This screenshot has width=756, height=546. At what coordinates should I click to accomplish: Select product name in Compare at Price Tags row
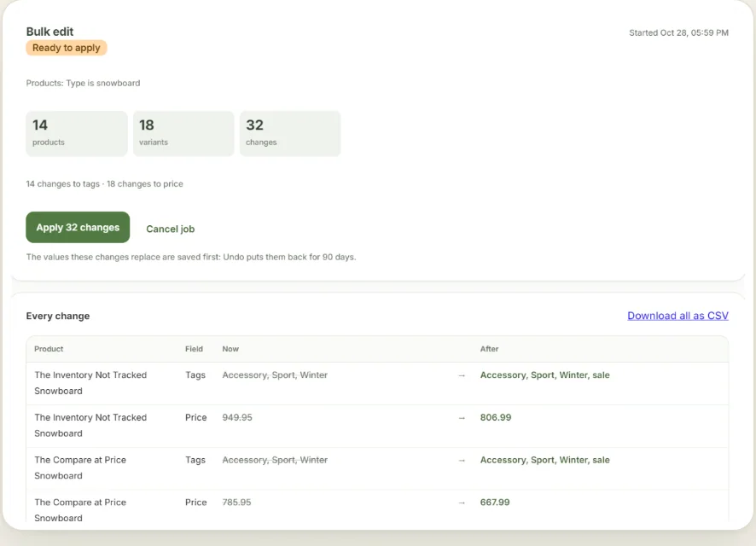click(80, 468)
